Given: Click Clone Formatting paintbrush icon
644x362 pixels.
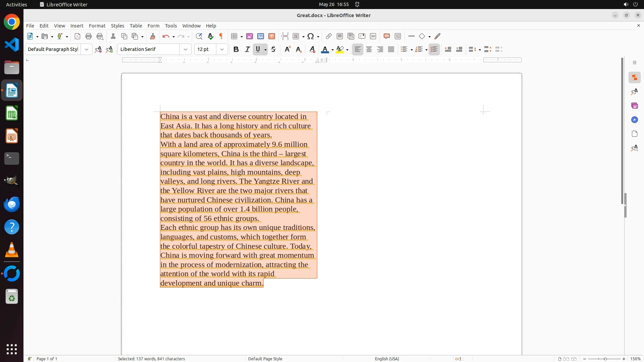Looking at the screenshot, I should (153, 36).
